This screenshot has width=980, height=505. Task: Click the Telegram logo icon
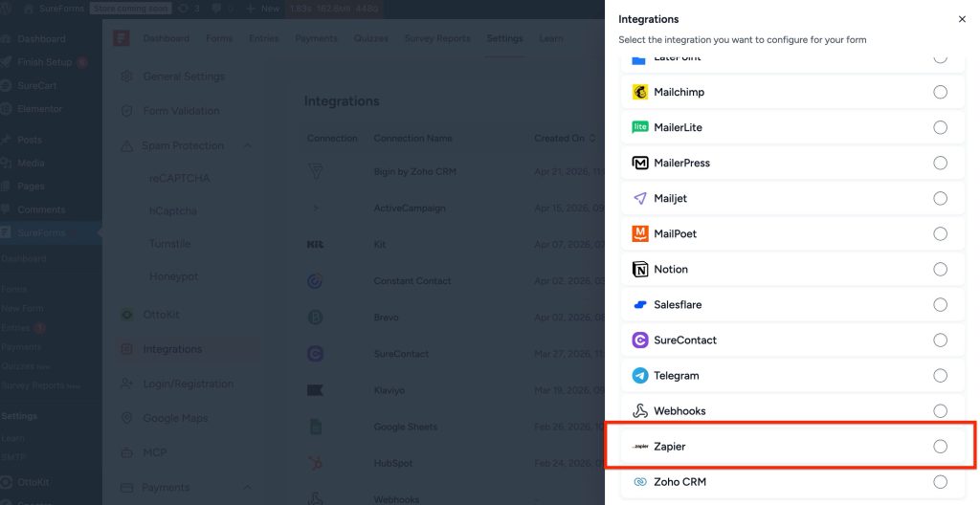(x=640, y=376)
